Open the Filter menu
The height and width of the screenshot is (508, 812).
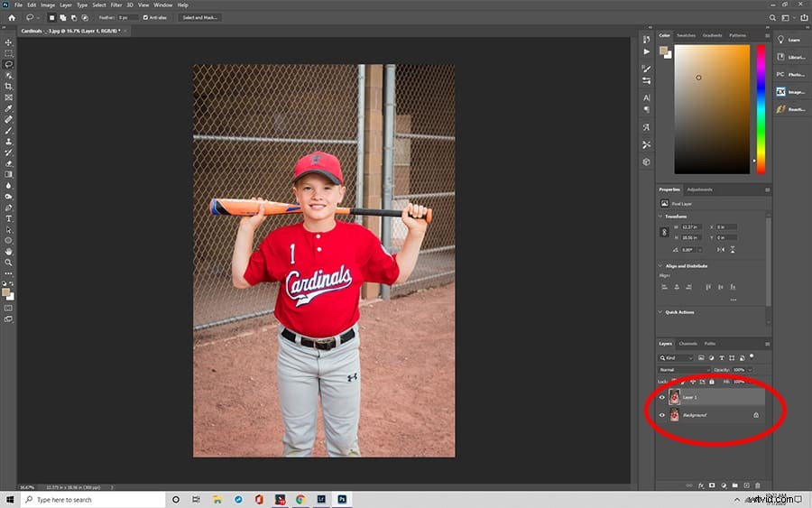pyautogui.click(x=116, y=5)
